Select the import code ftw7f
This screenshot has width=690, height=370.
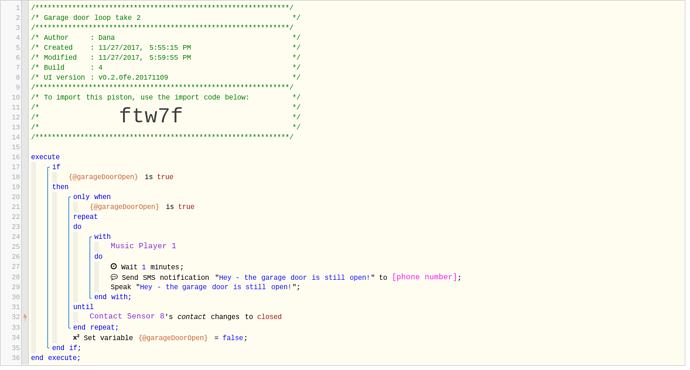click(150, 116)
